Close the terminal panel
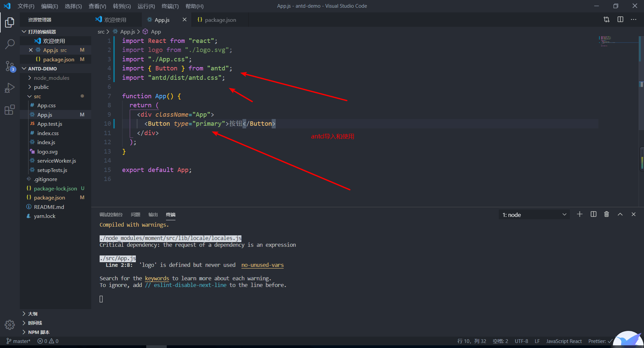Screen dimensions: 644x348 [634, 214]
